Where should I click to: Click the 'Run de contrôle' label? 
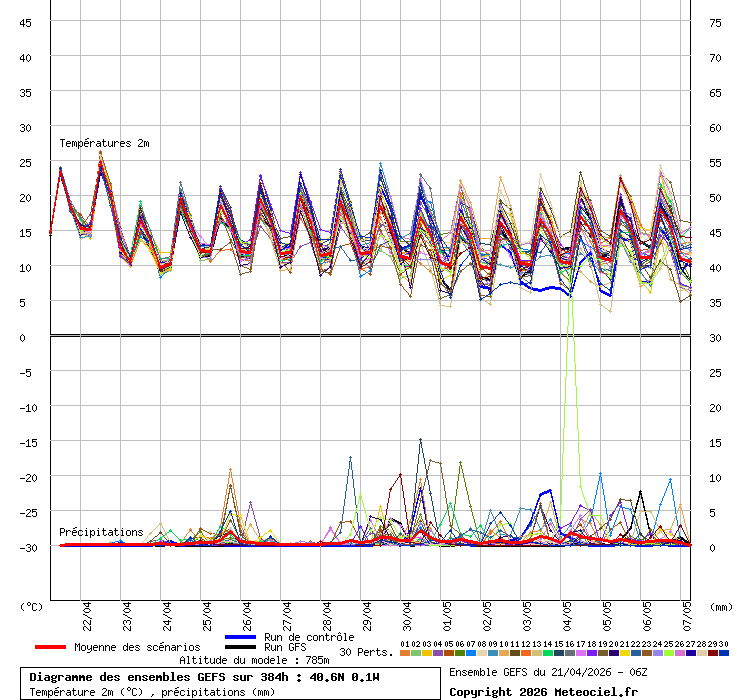pos(309,637)
